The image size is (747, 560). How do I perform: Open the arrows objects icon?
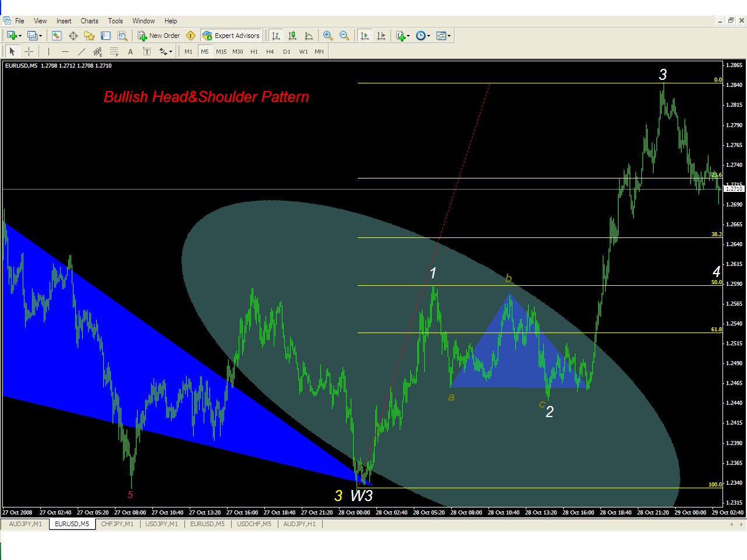click(x=163, y=51)
